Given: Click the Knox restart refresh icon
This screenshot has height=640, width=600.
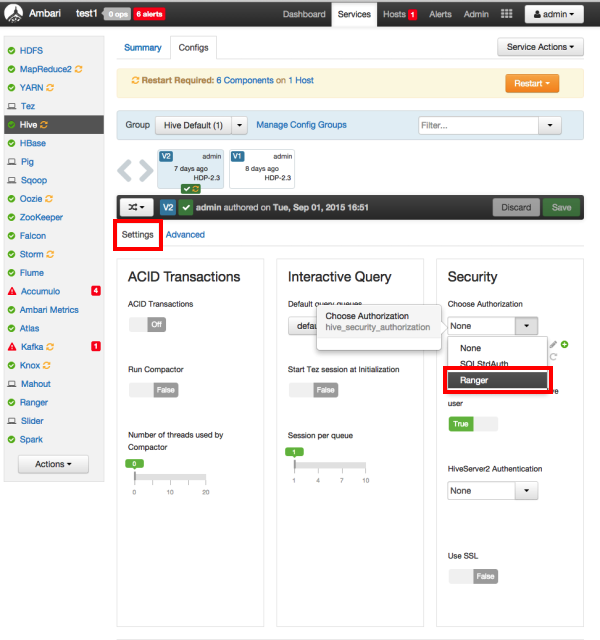Looking at the screenshot, I should pyautogui.click(x=47, y=365).
